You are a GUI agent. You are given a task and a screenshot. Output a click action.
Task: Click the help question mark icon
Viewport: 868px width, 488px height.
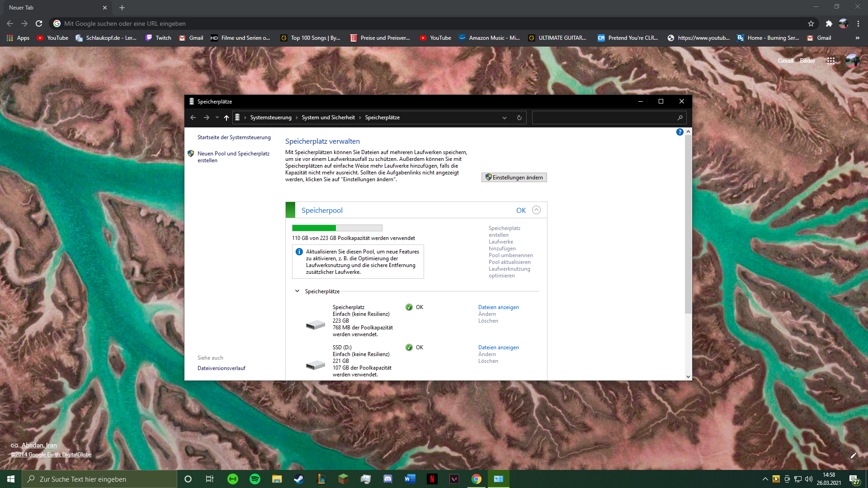(x=679, y=132)
